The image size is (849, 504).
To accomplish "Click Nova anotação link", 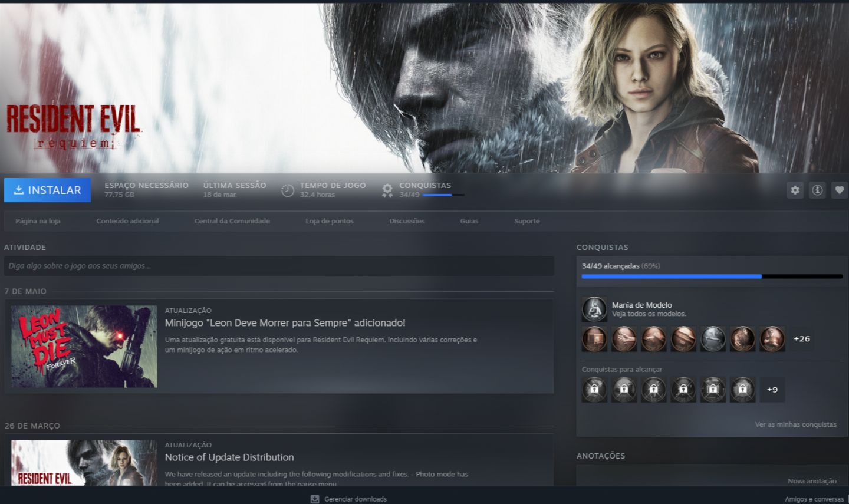I will click(812, 481).
